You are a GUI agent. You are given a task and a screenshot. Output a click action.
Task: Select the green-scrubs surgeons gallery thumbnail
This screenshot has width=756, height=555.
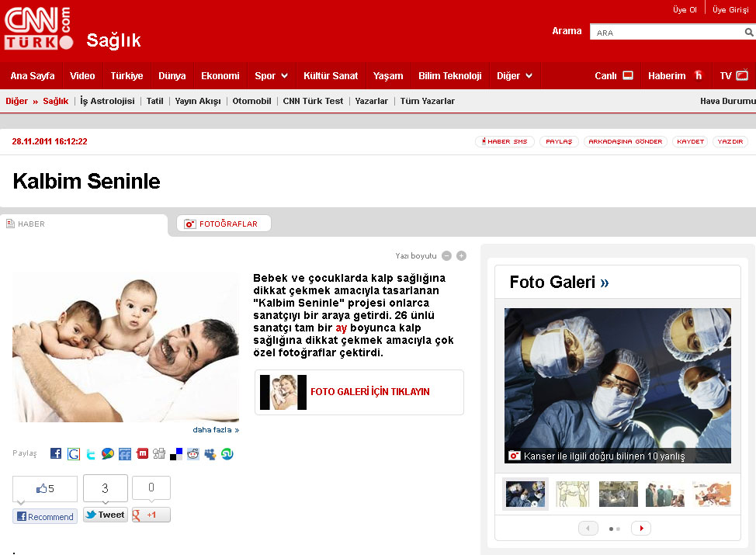665,494
